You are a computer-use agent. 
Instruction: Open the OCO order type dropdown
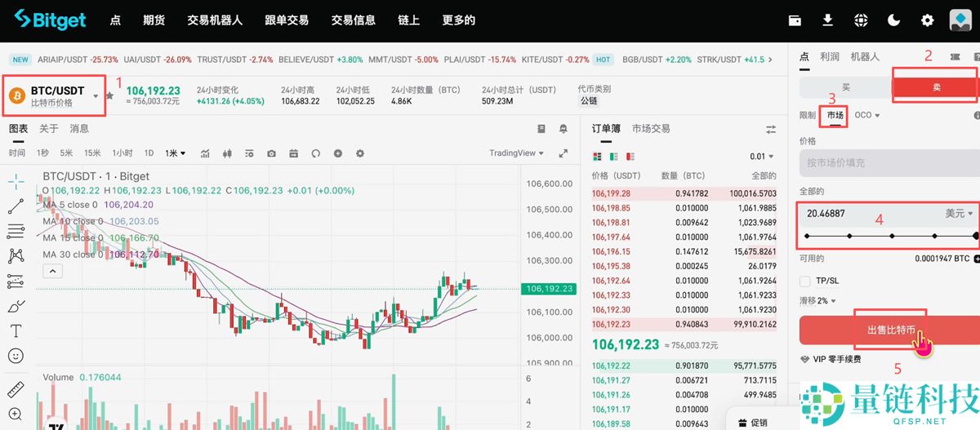coord(866,115)
